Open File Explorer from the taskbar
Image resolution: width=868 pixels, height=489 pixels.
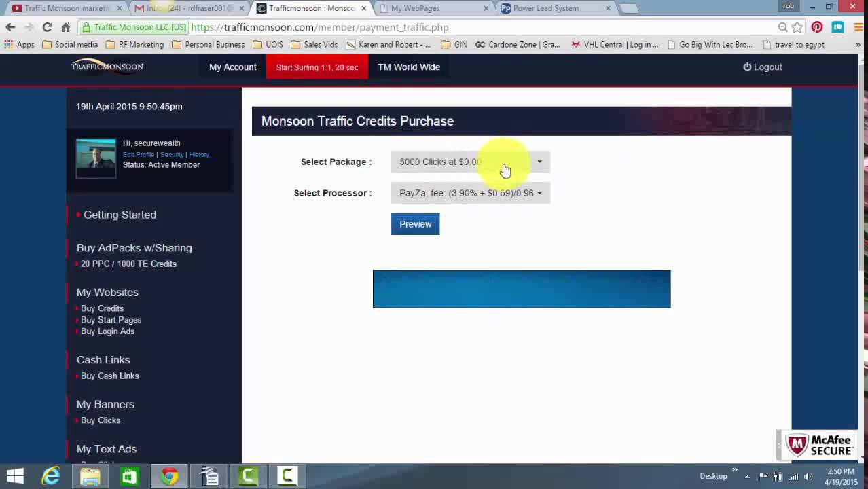coord(90,476)
